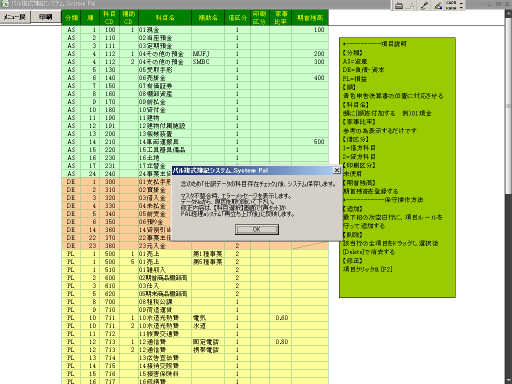Select the 水道 sub-account cell
This screenshot has height=384, width=512.
tap(208, 326)
